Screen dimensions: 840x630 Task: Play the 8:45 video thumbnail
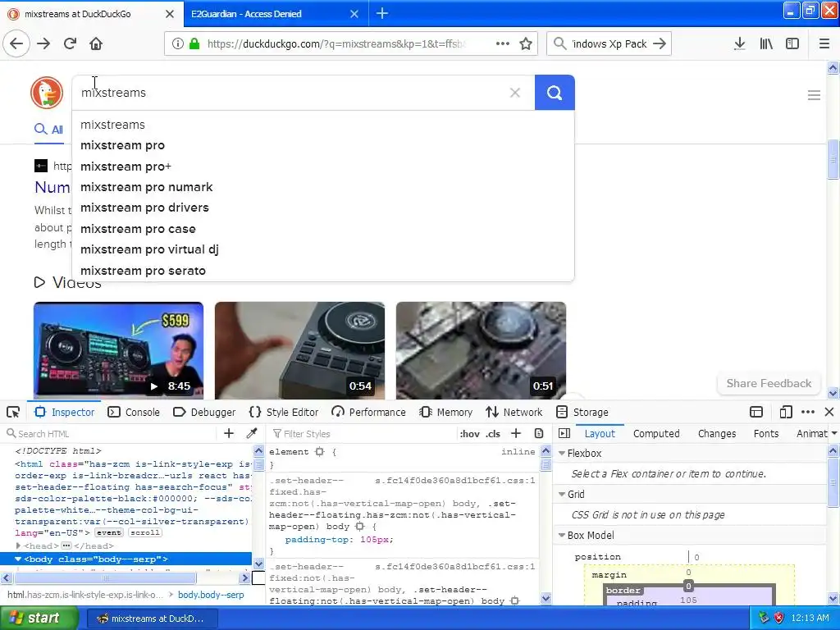pos(118,350)
